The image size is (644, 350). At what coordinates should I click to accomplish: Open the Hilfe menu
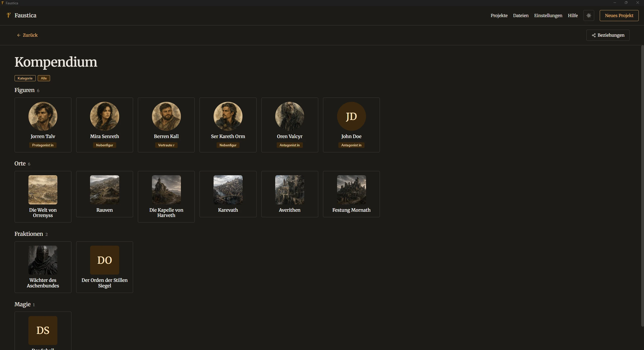[573, 16]
